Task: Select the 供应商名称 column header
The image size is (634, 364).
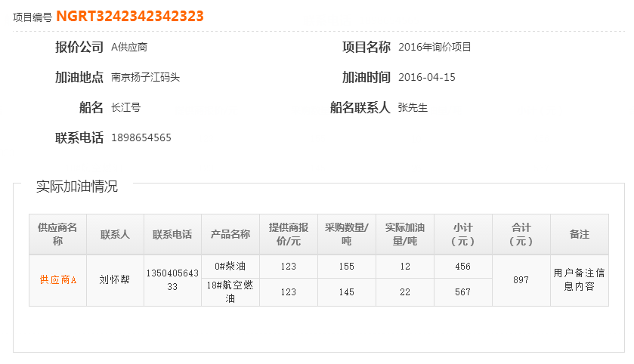Action: pyautogui.click(x=58, y=234)
